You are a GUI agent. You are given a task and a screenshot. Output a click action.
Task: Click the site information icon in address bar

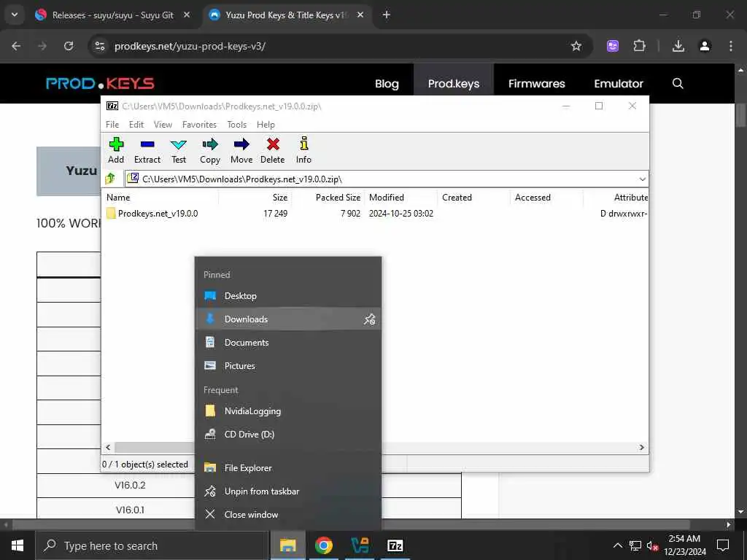pyautogui.click(x=99, y=46)
